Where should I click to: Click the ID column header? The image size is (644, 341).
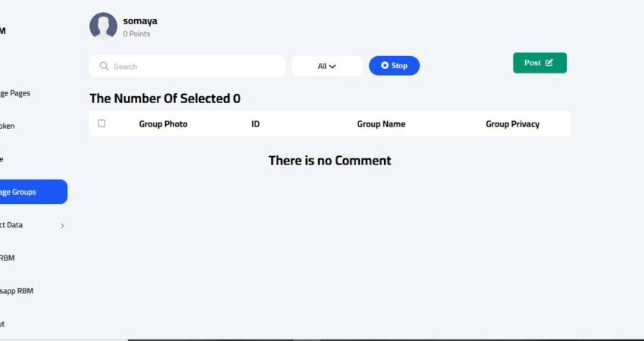click(x=255, y=124)
